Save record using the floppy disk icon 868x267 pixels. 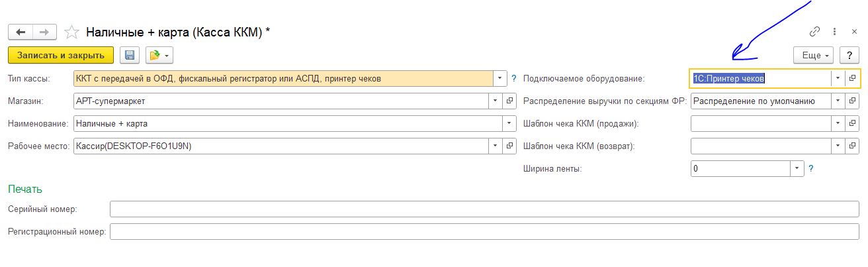[x=130, y=55]
